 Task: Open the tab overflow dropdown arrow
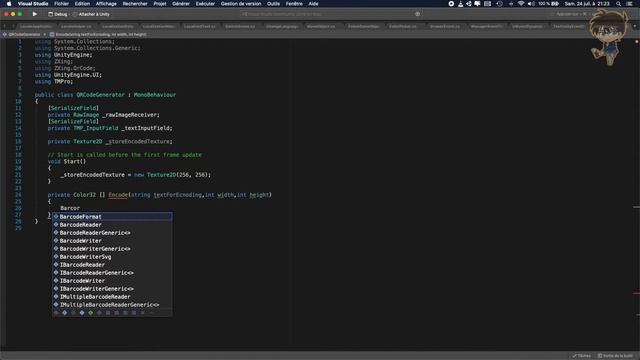[x=634, y=26]
